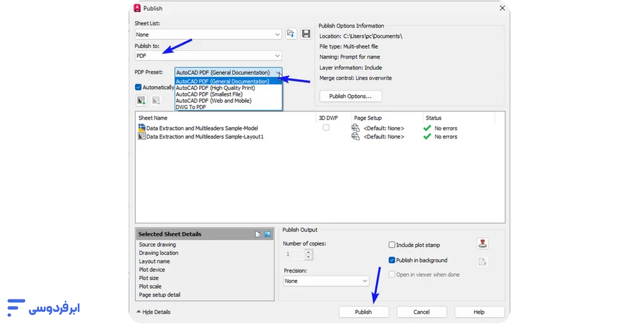Click Page setup detail in sheet details
Screen dimensions: 644x324
tap(160, 295)
